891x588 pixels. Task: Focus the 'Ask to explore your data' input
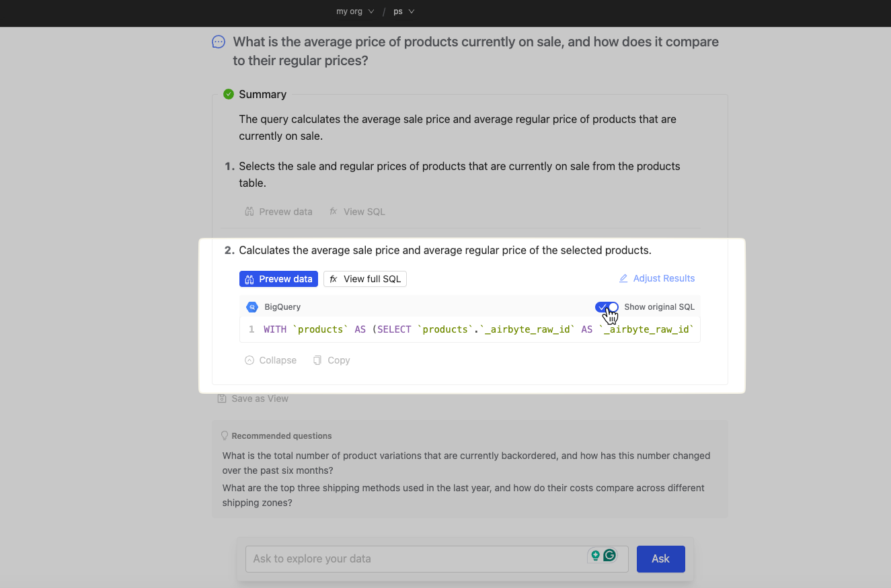click(437, 558)
